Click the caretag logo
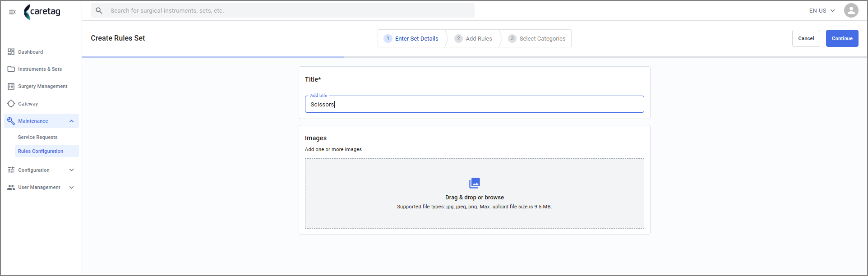This screenshot has width=868, height=276. [42, 12]
